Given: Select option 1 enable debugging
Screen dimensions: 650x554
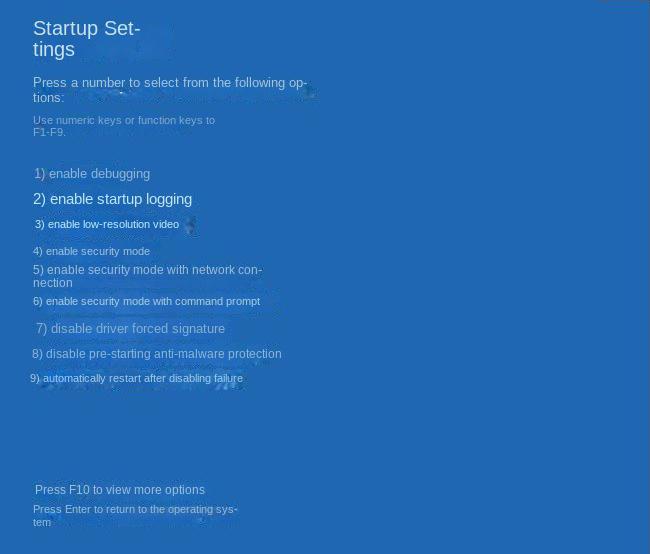Looking at the screenshot, I should coord(92,174).
